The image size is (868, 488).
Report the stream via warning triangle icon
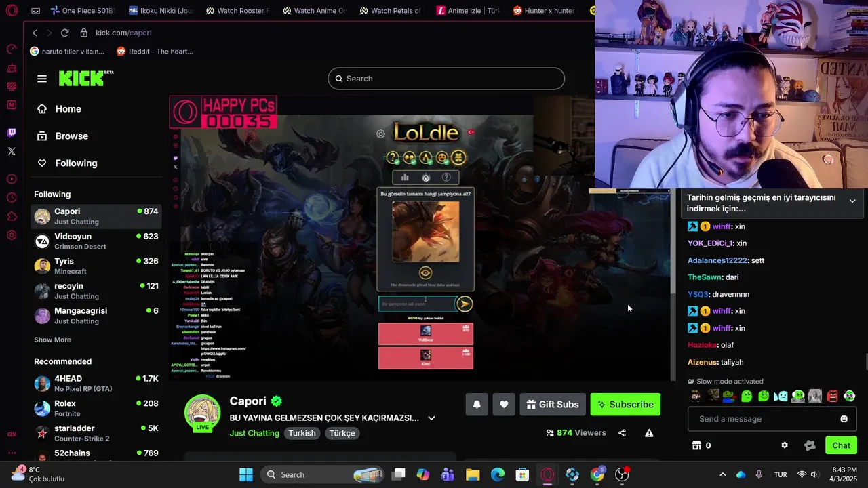tap(649, 433)
